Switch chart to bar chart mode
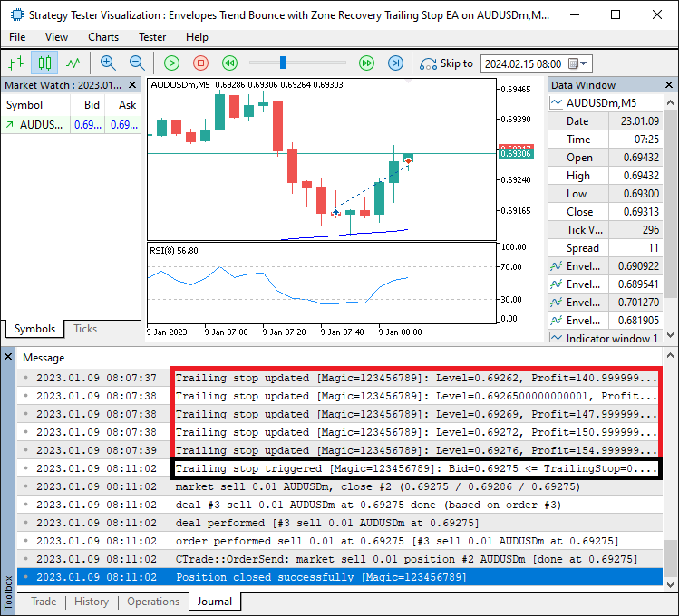Viewport: 679px width, 616px height. [x=16, y=63]
